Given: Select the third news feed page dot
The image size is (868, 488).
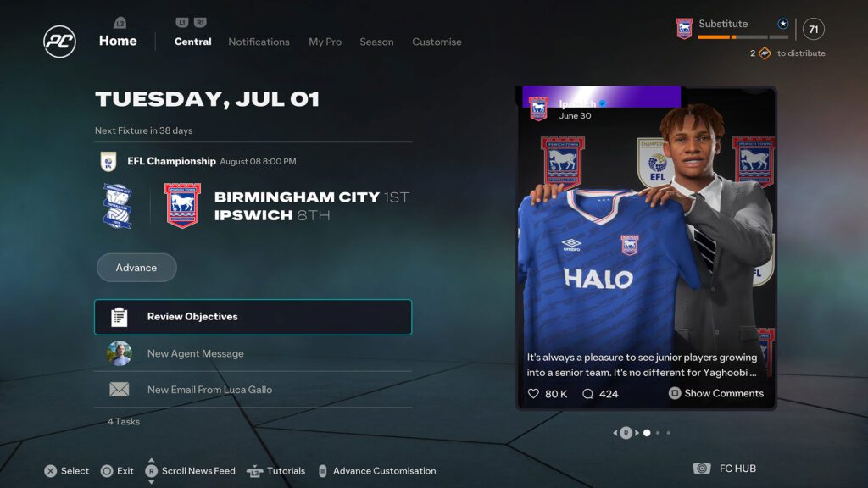Looking at the screenshot, I should coord(669,433).
